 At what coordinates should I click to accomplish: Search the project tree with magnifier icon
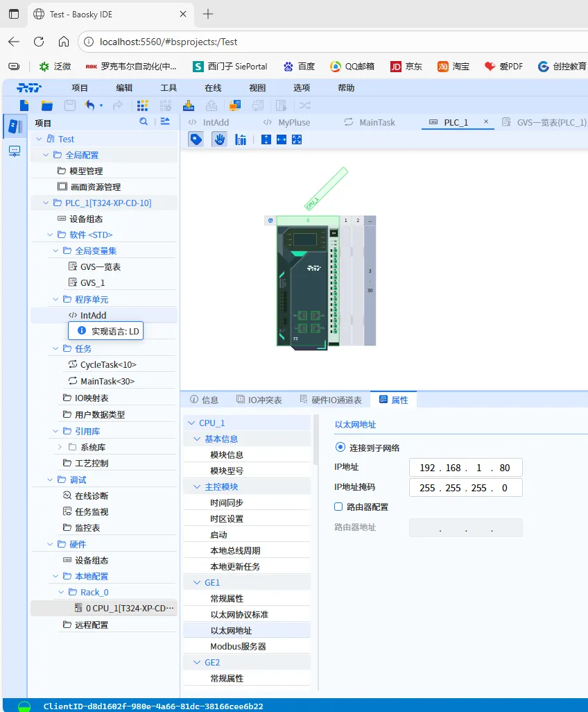click(x=144, y=121)
